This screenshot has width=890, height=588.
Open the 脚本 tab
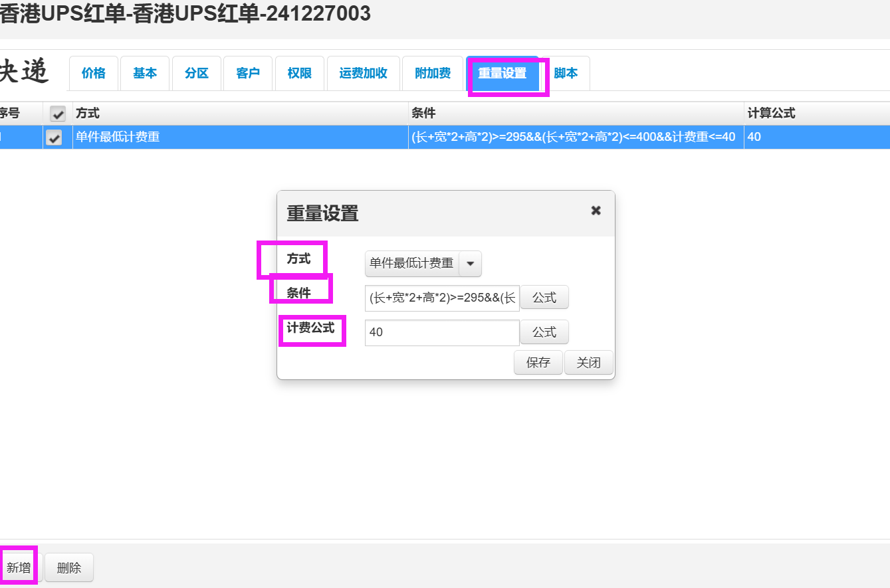click(566, 73)
